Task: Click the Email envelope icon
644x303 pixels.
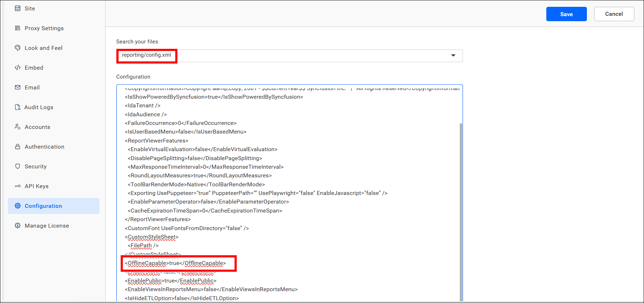Action: pos(18,87)
